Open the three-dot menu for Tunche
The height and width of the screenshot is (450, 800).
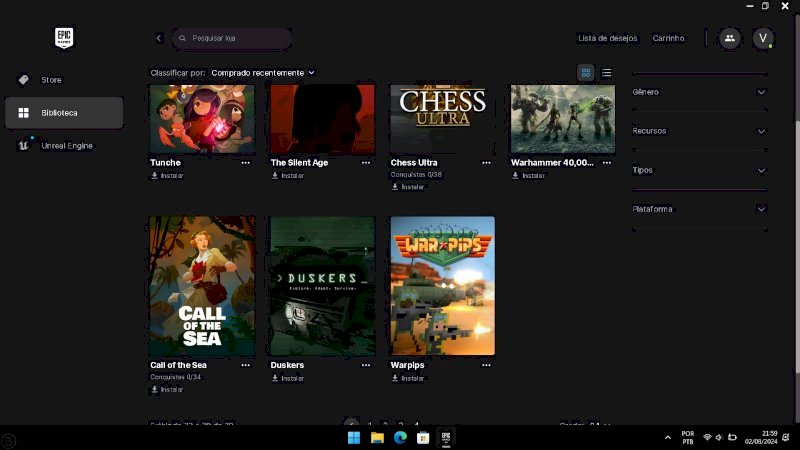click(246, 162)
